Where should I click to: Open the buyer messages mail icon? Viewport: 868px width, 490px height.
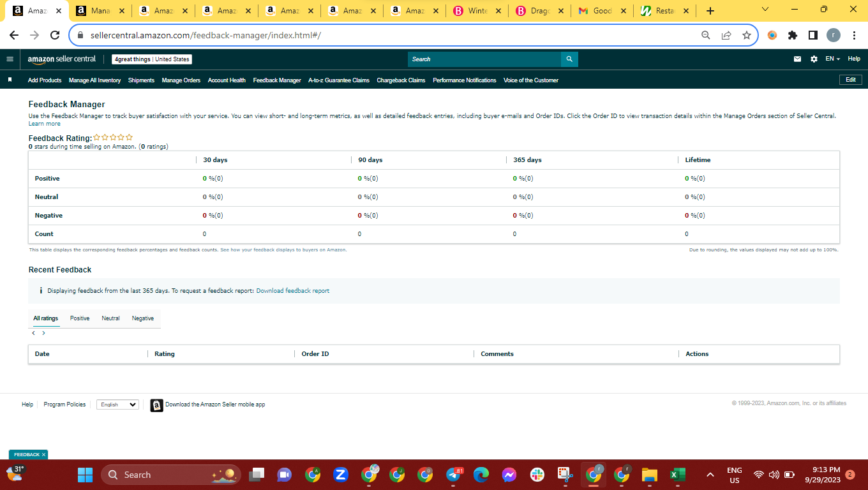[x=797, y=59]
